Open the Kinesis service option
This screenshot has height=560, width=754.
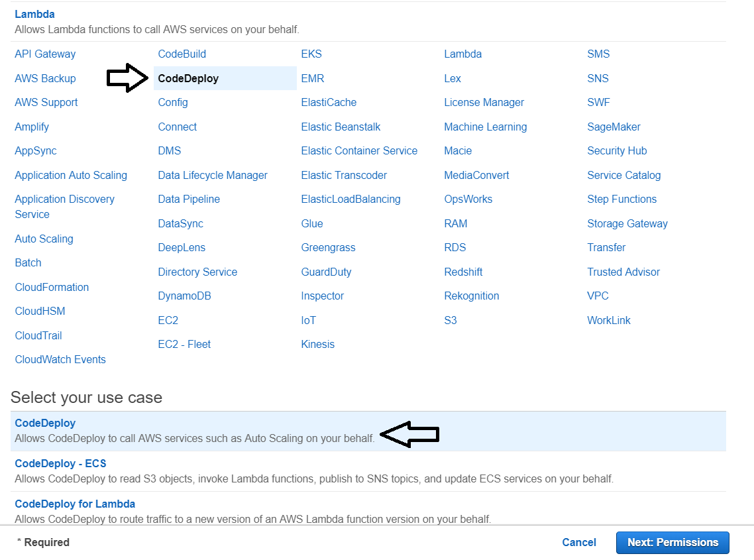point(317,344)
